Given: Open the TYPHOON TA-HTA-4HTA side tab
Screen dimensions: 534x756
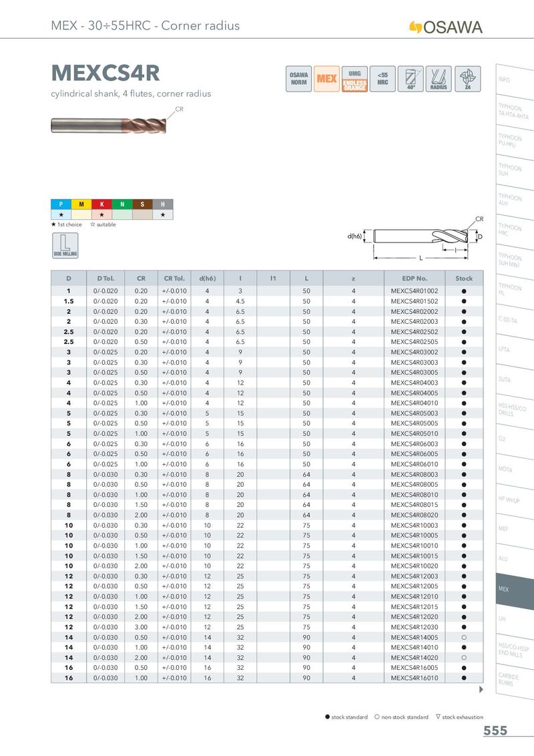Looking at the screenshot, I should (x=515, y=112).
